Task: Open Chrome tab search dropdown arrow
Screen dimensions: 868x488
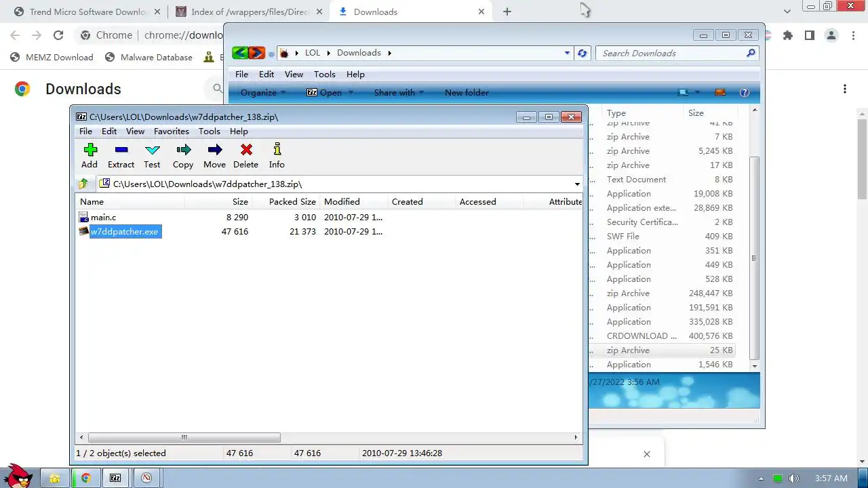Action: (x=787, y=12)
